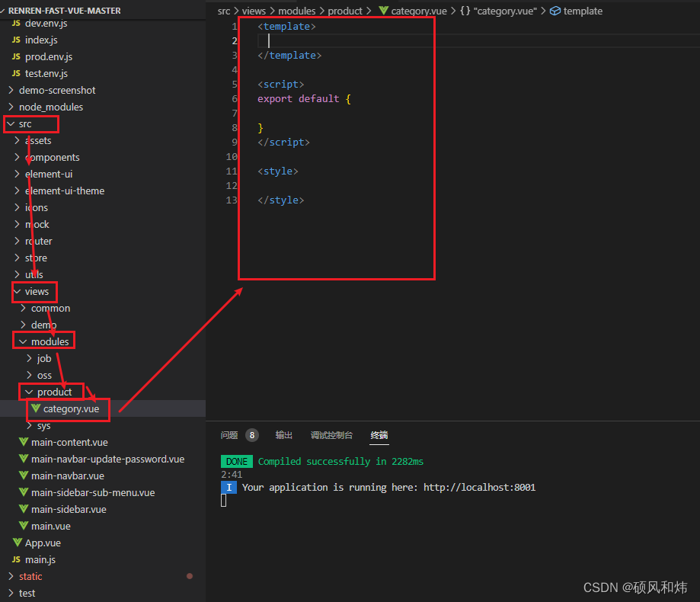Viewport: 700px width, 602px height.
Task: Click the problems count badge 8
Action: click(x=252, y=435)
